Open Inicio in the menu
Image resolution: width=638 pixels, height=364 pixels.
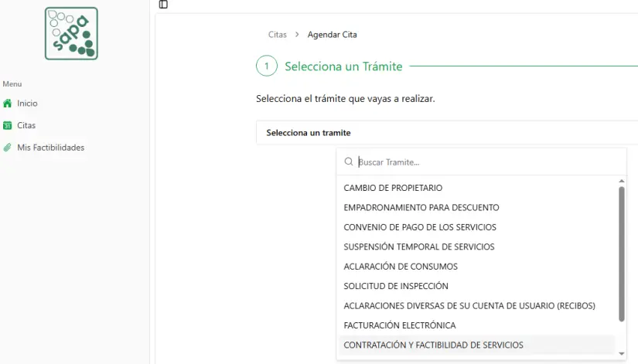[x=27, y=104]
